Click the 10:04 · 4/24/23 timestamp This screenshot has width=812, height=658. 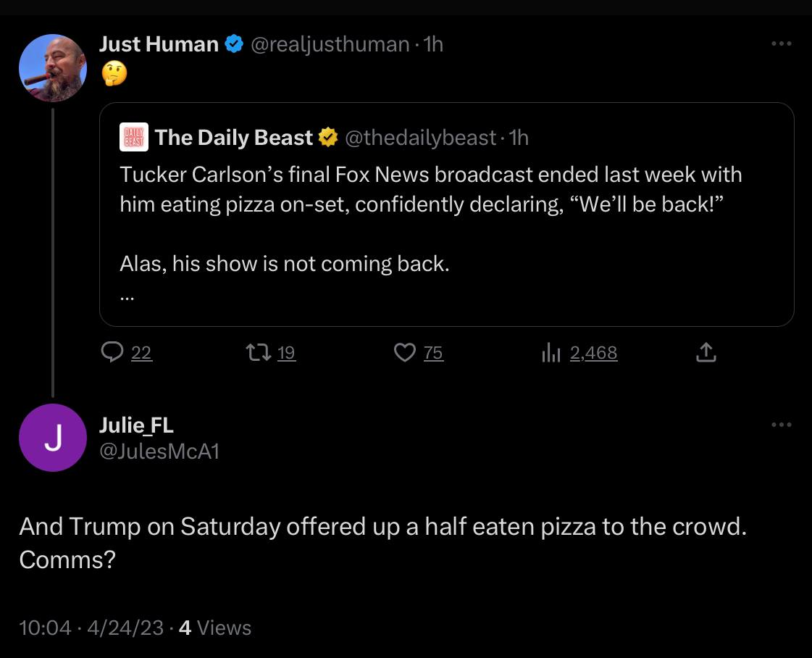tap(92, 628)
